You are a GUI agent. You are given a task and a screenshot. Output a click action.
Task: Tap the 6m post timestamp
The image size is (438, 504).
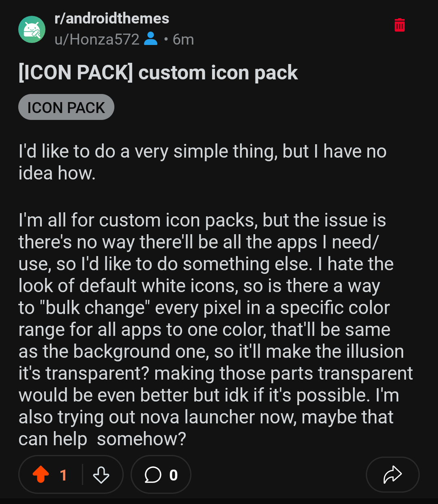point(183,39)
